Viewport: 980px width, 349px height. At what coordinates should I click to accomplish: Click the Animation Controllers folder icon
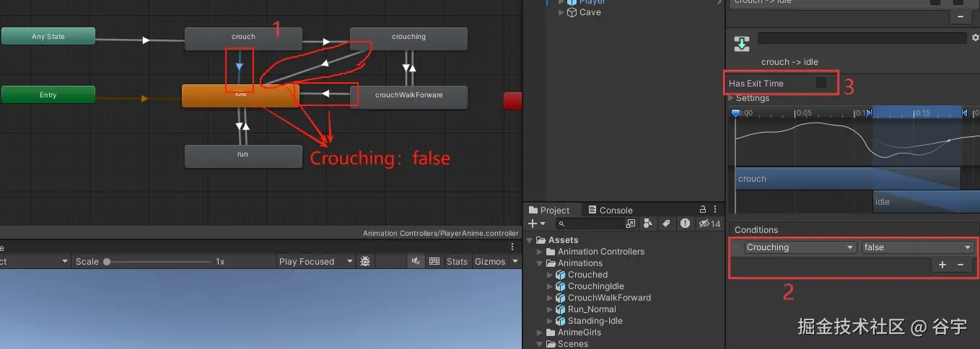(551, 252)
